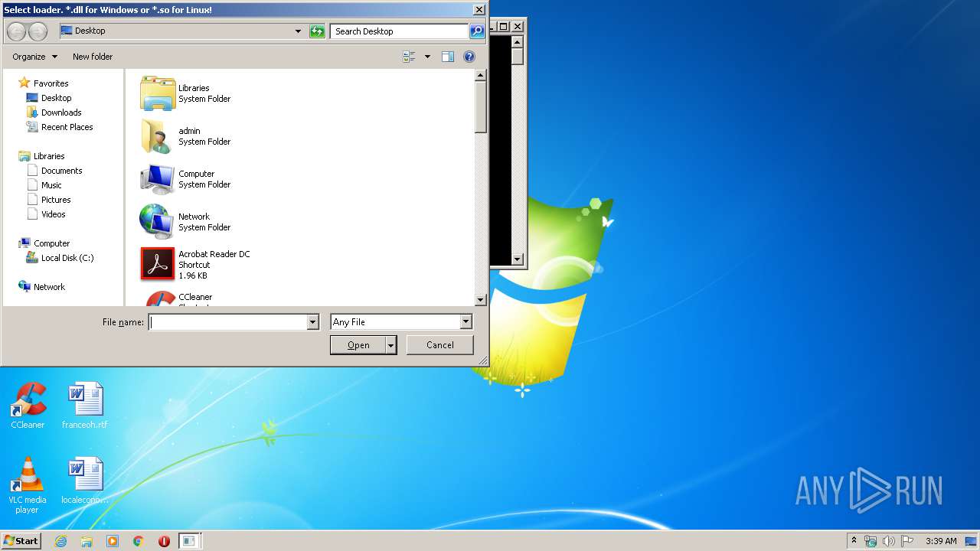Select Libraries in the navigation pane
Screen dimensions: 980x551
click(x=49, y=156)
